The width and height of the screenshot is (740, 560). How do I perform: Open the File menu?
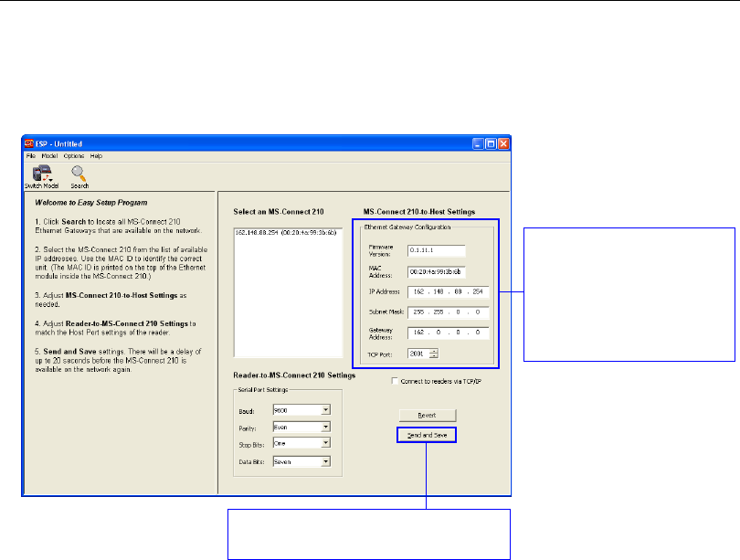coord(31,155)
